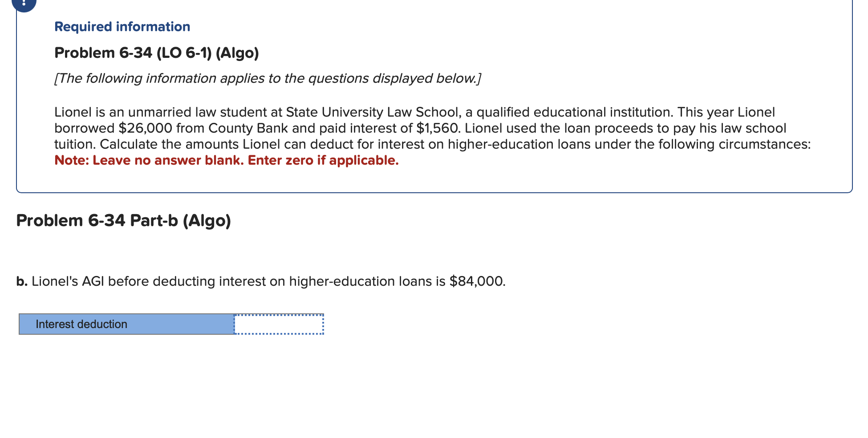
Task: Click the letter b. label before the question
Action: tap(21, 281)
